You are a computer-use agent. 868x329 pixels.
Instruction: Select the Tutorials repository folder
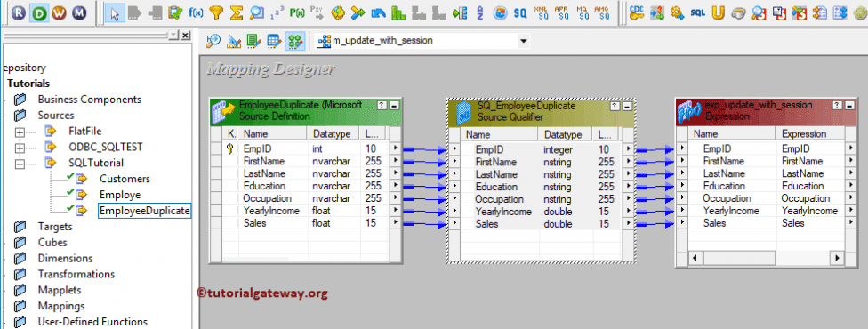coord(28,84)
